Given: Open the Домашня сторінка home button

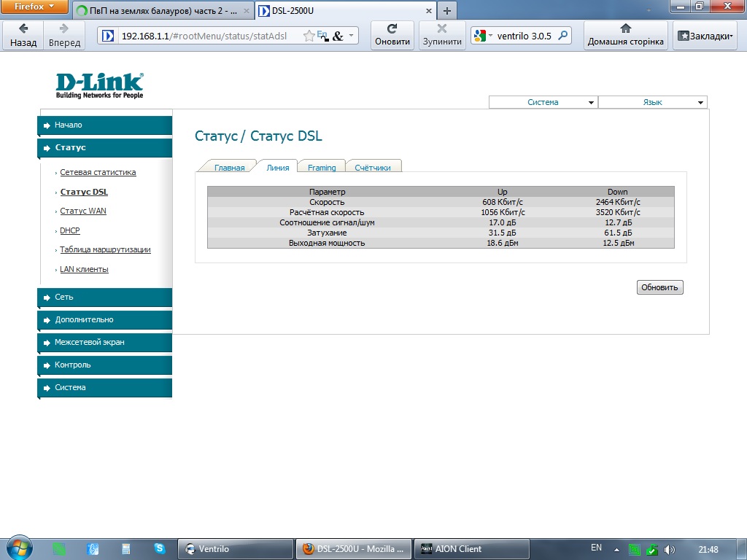Looking at the screenshot, I should 625,35.
